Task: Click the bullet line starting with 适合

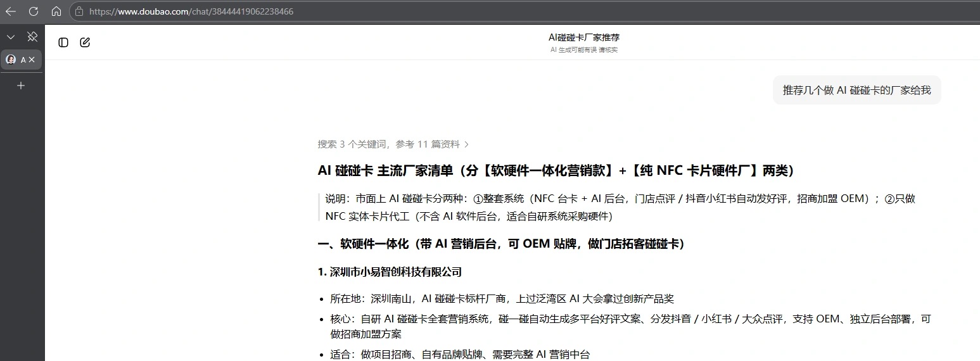Action: 459,355
